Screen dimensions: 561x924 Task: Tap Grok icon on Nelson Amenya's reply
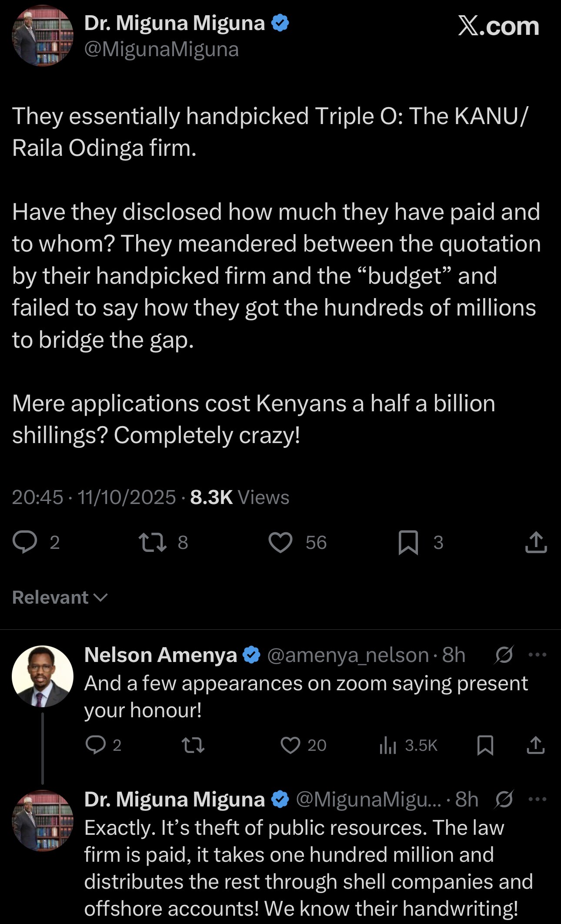504,654
